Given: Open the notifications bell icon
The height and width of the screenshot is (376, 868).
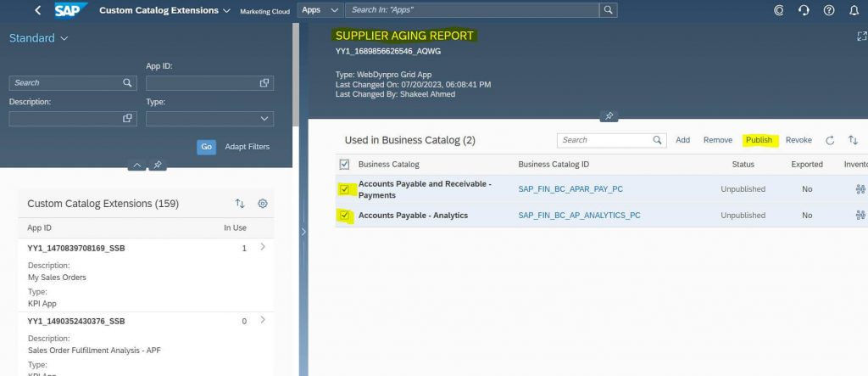Looking at the screenshot, I should click(854, 10).
